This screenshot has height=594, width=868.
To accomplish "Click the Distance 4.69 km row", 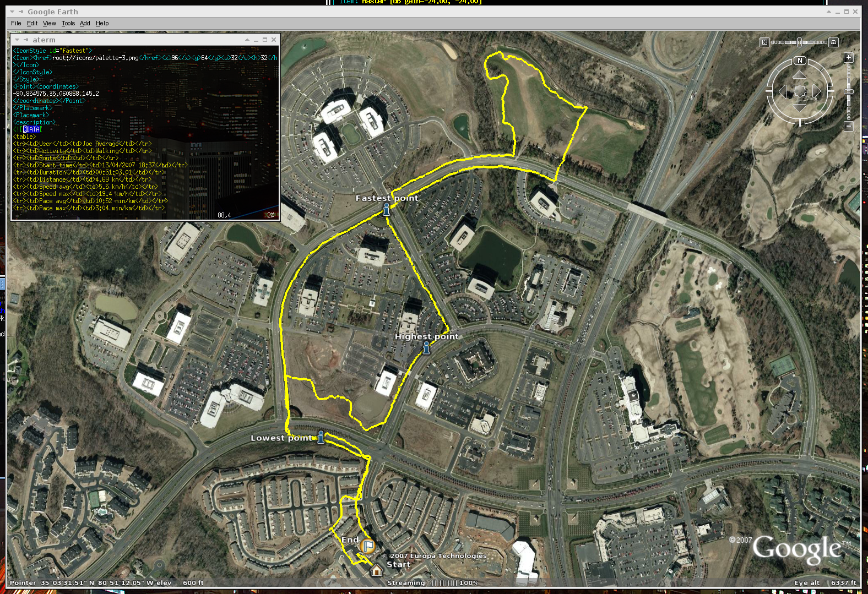I will click(x=82, y=179).
